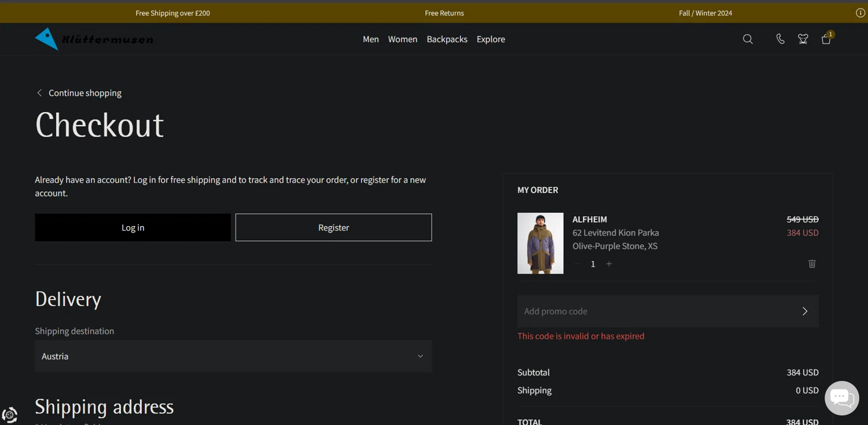
Task: Click the ALFHEIM product name
Action: click(590, 219)
